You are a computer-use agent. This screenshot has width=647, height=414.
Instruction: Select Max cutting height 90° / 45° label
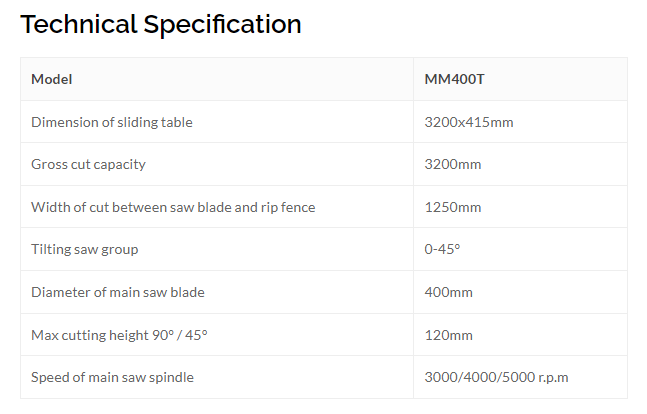pos(119,335)
